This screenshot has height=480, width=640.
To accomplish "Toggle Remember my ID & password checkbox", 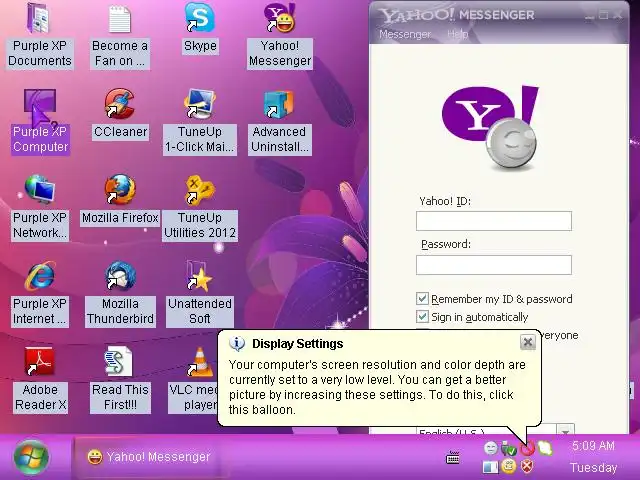I will [x=422, y=299].
